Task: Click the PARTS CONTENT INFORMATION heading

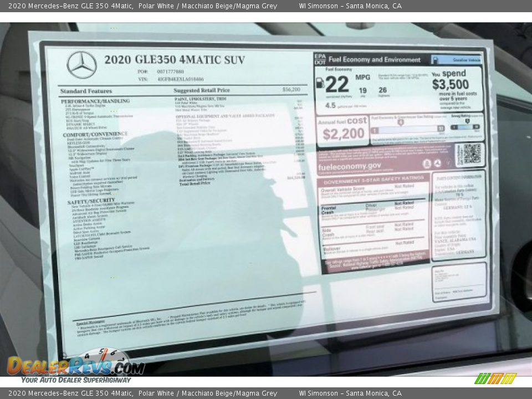Action: (x=459, y=177)
